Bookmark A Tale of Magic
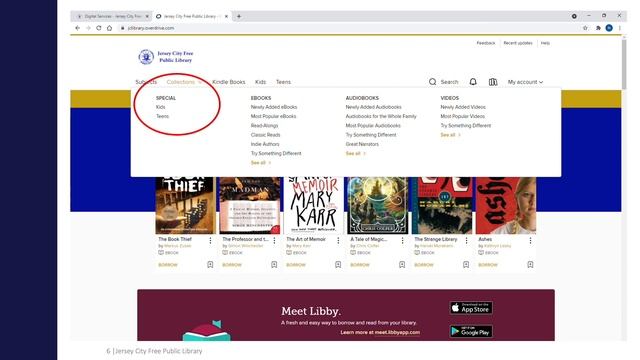 pyautogui.click(x=402, y=264)
